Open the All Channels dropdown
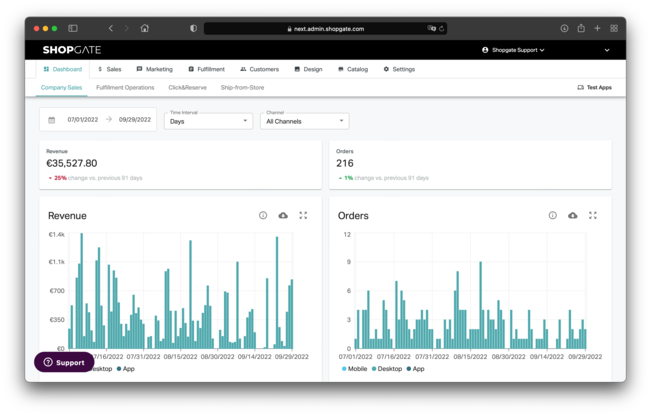Image resolution: width=651 pixels, height=415 pixels. click(305, 121)
